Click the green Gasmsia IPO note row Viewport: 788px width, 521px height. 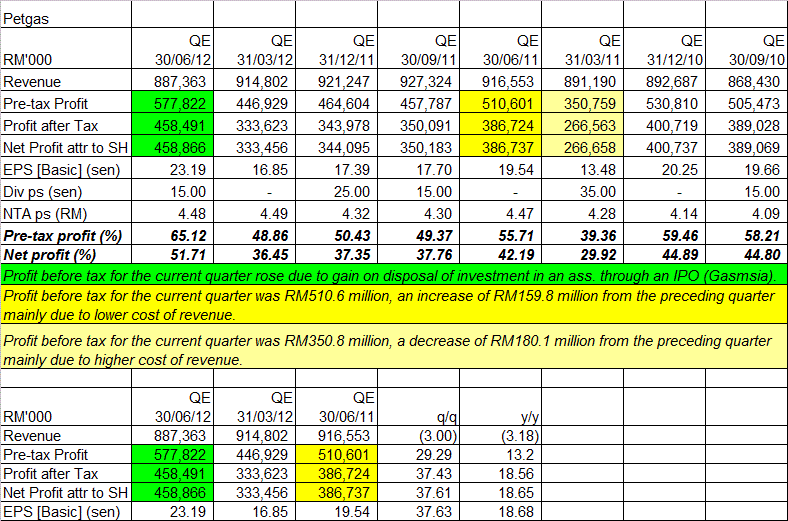[394, 275]
